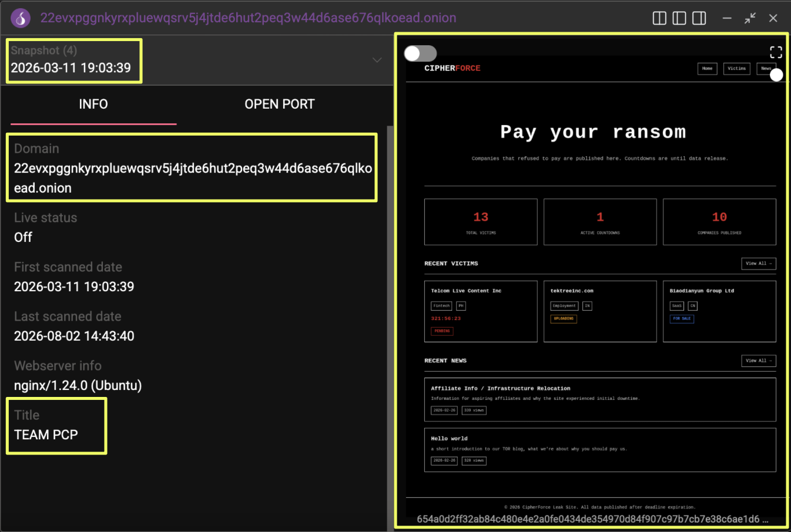
Task: Close the detail panel with X
Action: click(x=773, y=18)
